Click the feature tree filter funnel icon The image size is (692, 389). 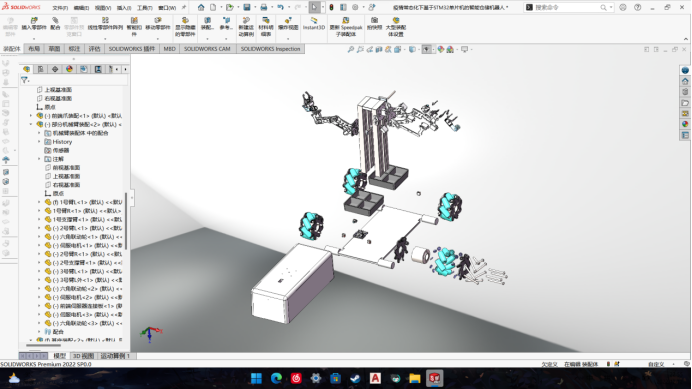coord(24,80)
